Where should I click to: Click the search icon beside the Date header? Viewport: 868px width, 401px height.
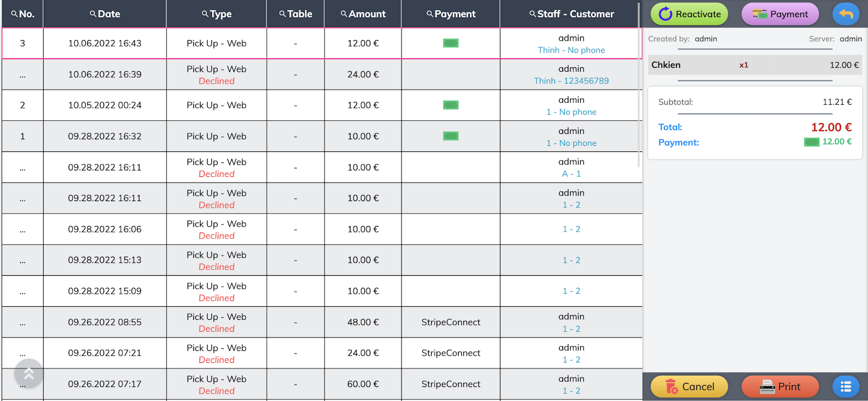(x=93, y=14)
